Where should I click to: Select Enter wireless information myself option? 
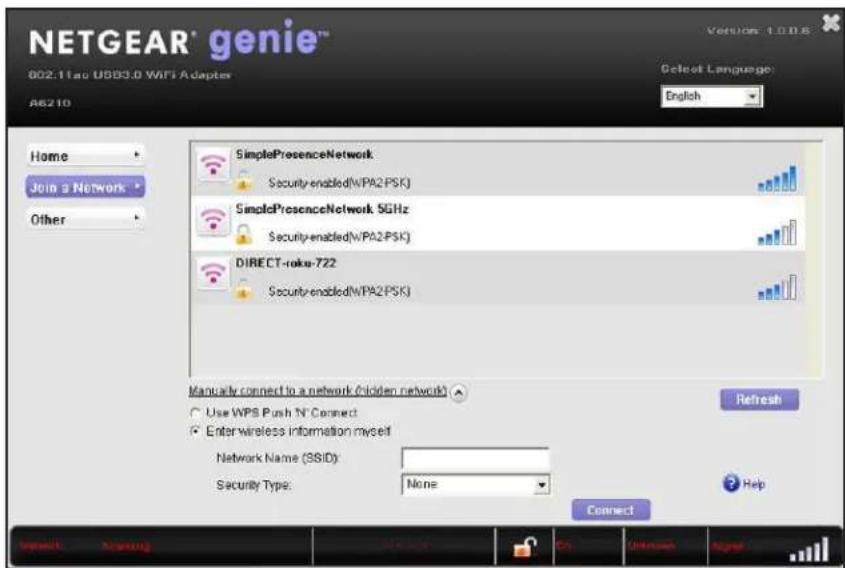(x=196, y=431)
